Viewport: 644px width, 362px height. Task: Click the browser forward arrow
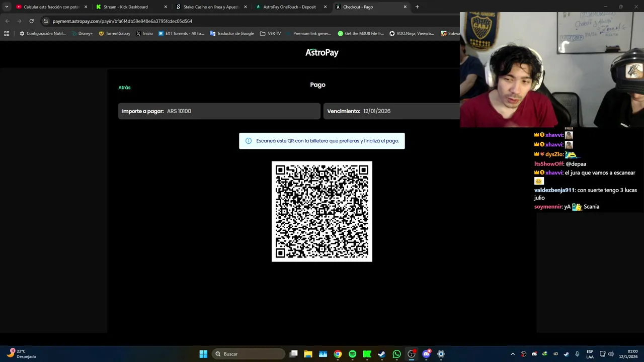click(x=19, y=21)
